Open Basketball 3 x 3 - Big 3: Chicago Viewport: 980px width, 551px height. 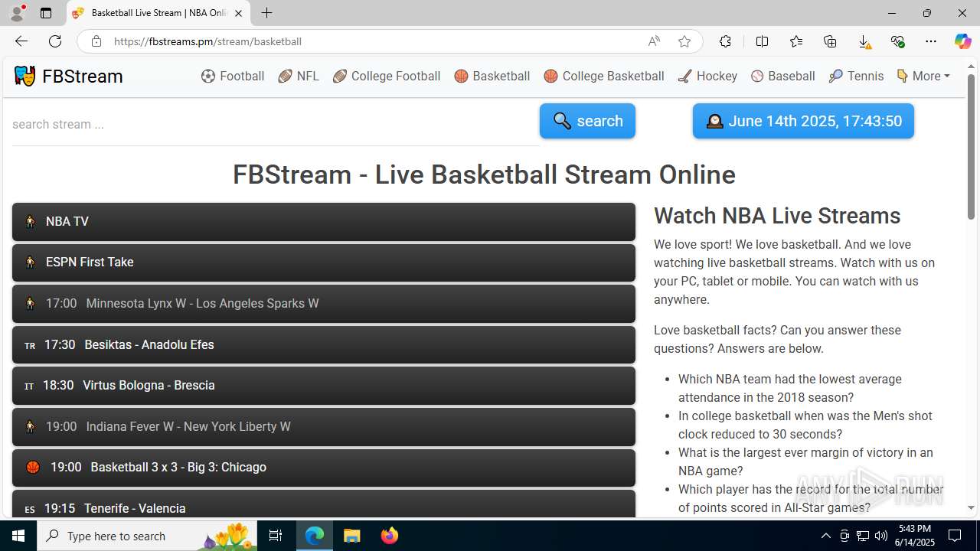pyautogui.click(x=324, y=468)
